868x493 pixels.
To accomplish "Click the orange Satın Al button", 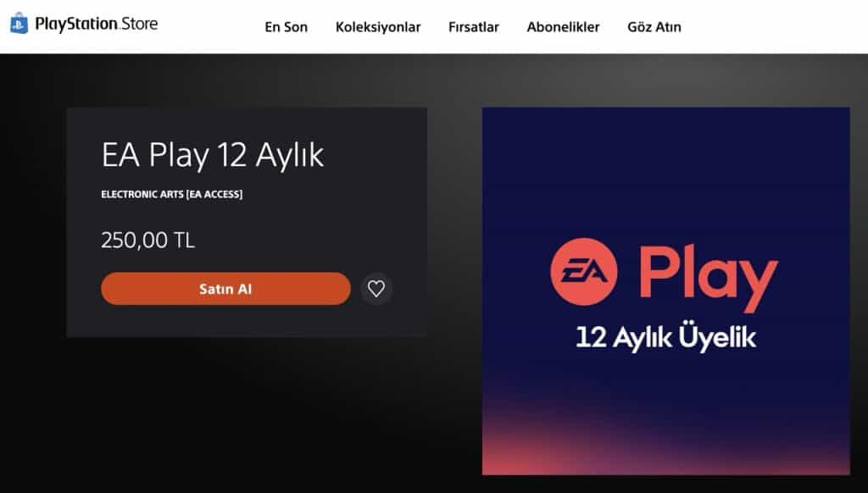I will point(225,288).
